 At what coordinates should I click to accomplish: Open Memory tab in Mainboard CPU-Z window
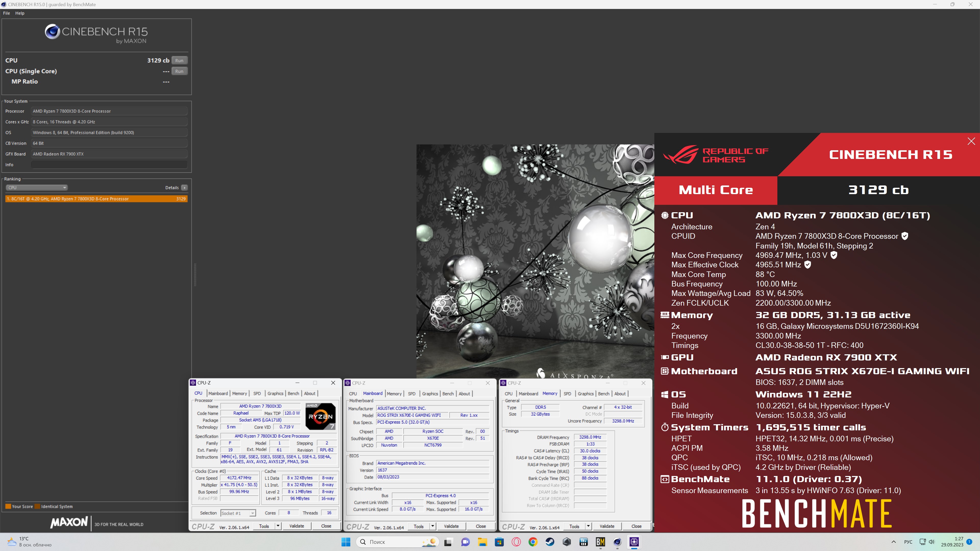(394, 394)
